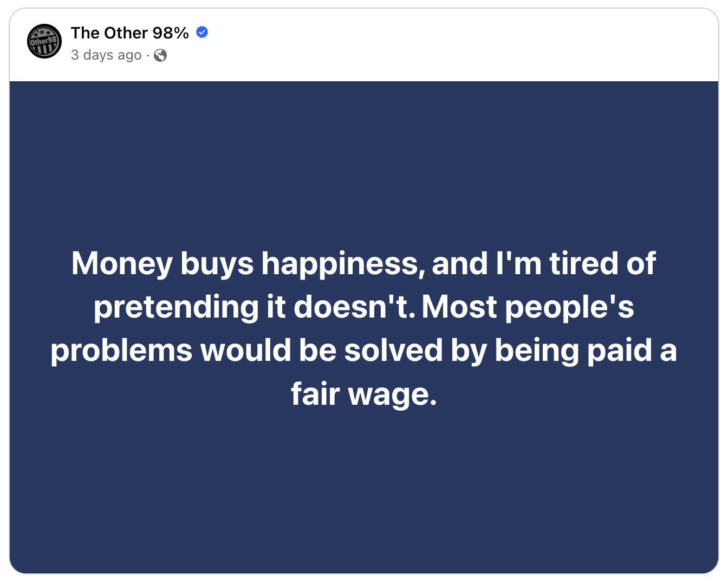Viewport: 728px width, 582px height.
Task: Click the "fair wage." text line
Action: point(363,393)
